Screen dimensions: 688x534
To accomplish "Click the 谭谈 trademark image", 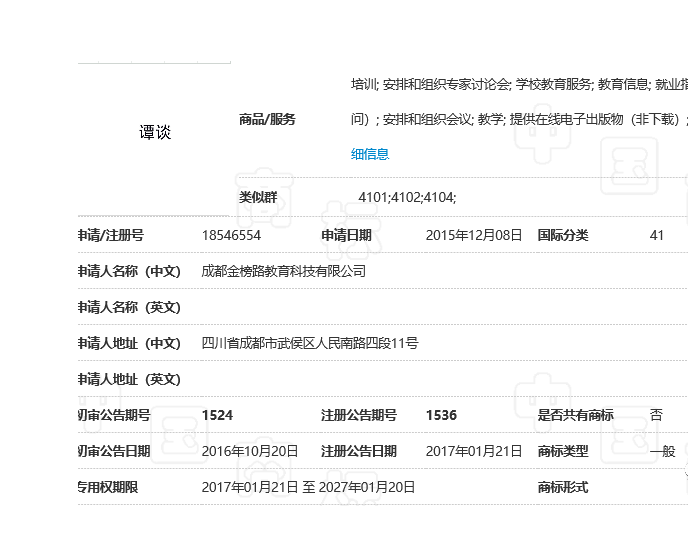I will (x=155, y=132).
